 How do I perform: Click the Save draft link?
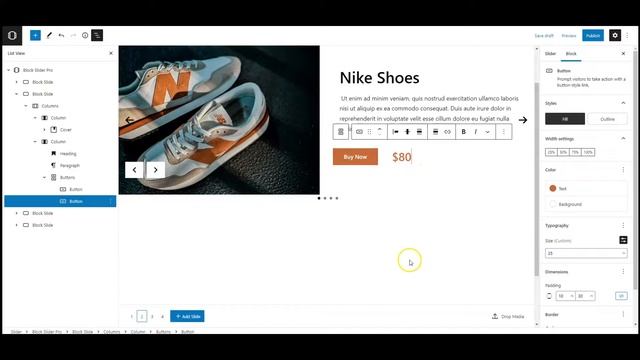pos(544,36)
